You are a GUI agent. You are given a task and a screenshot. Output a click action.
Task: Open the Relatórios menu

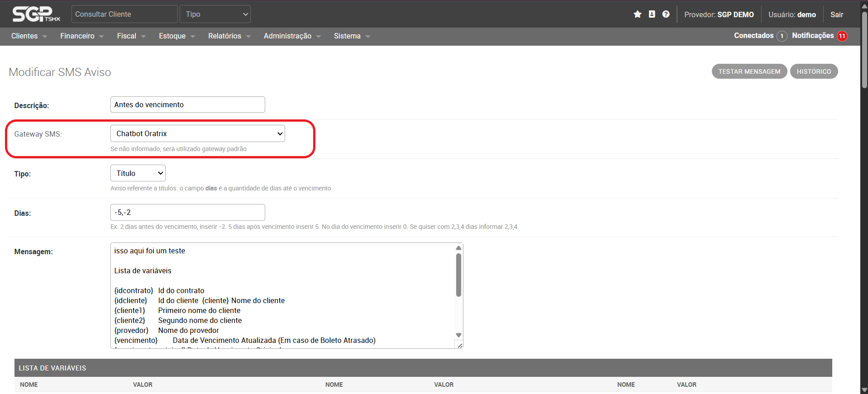point(229,36)
